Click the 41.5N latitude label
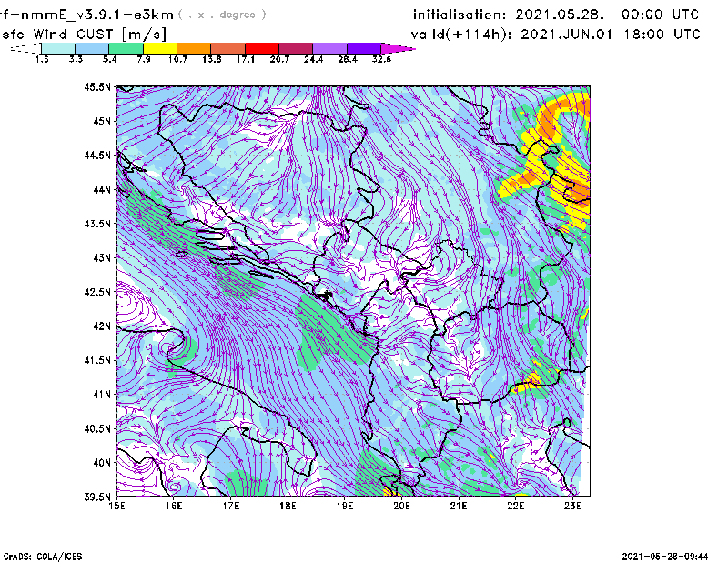Image resolution: width=728 pixels, height=562 pixels. click(97, 360)
